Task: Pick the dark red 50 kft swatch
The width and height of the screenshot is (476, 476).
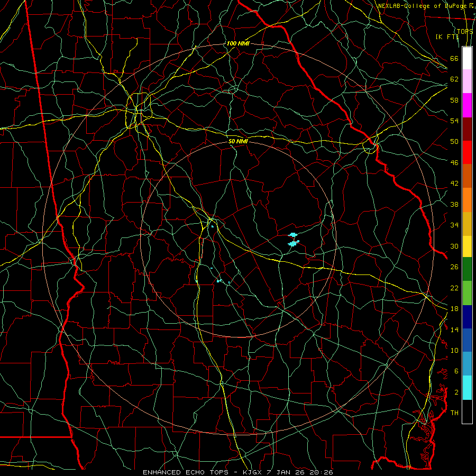Action: (x=467, y=129)
